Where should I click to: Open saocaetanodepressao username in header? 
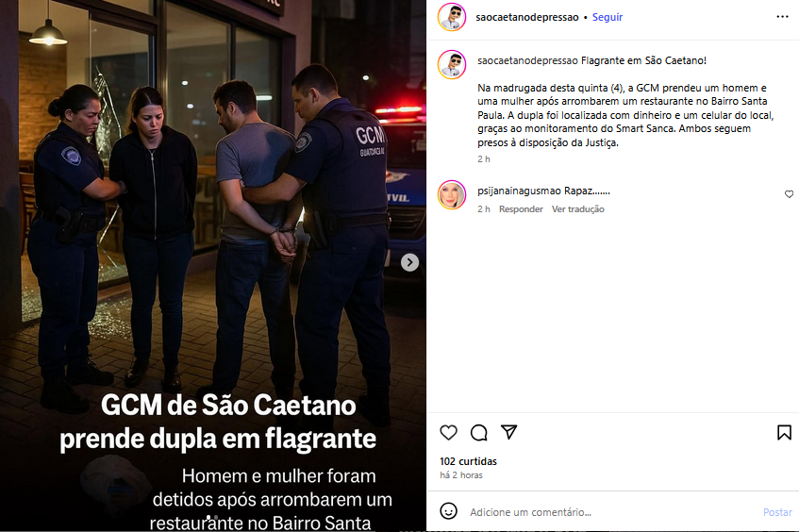click(527, 17)
